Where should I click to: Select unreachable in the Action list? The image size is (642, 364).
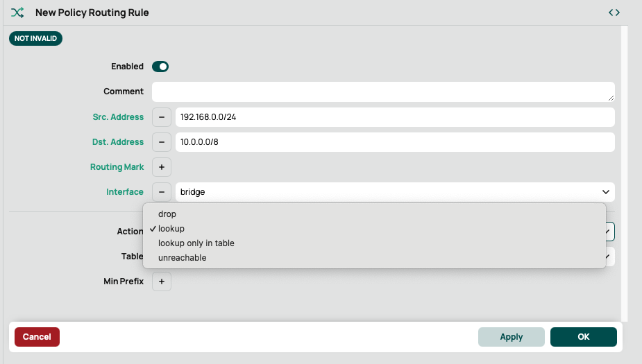click(x=374, y=258)
